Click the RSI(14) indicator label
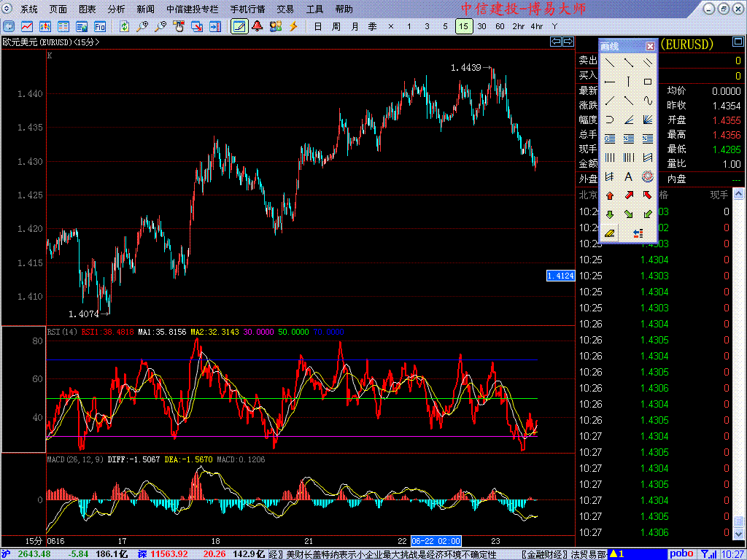747x560 pixels. [63, 332]
